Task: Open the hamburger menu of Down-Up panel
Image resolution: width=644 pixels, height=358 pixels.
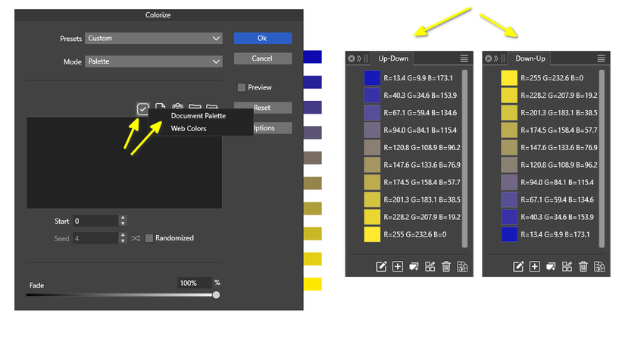Action: pos(601,58)
